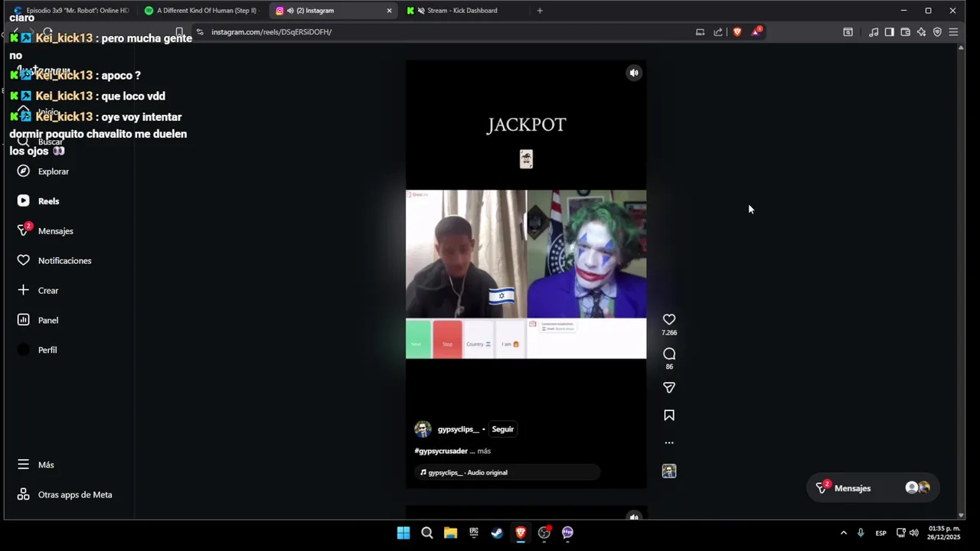The height and width of the screenshot is (551, 980).
Task: Click OBS Studio icon in taskbar
Action: point(544,533)
